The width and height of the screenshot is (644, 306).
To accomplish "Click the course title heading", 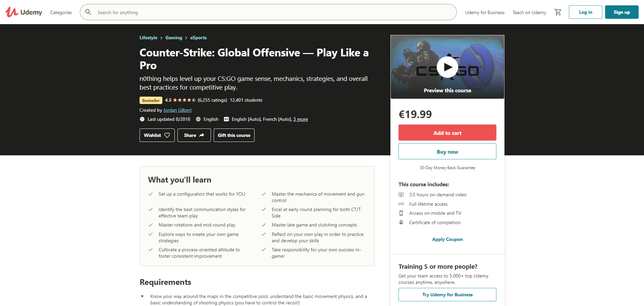I will 254,59.
